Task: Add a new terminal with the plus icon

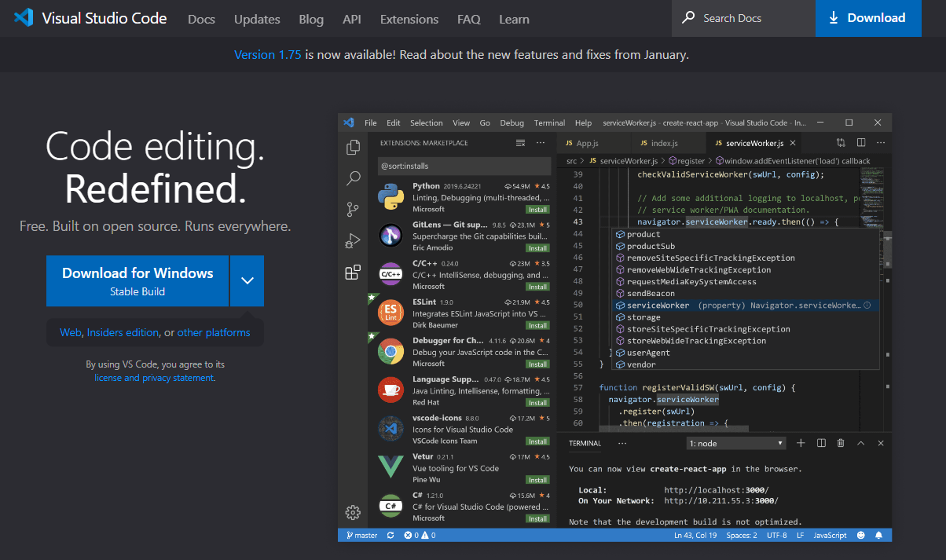Action: (801, 442)
